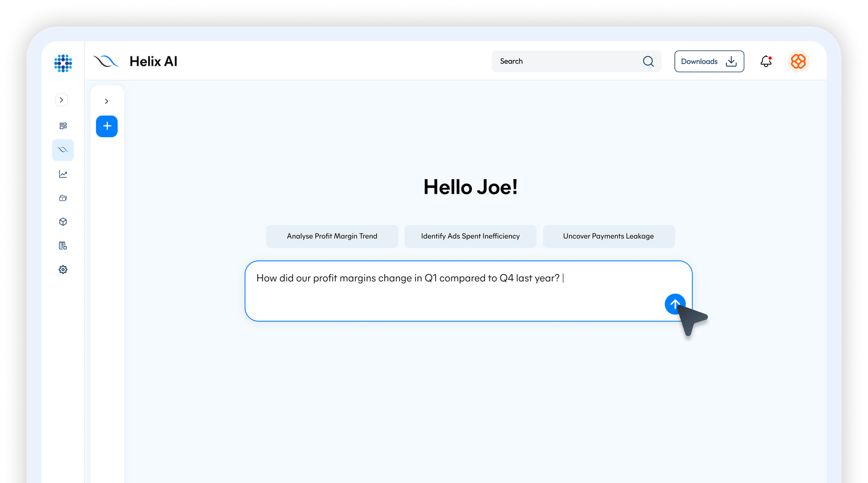
Task: Open the clipboard reports icon in sidebar
Action: click(63, 246)
